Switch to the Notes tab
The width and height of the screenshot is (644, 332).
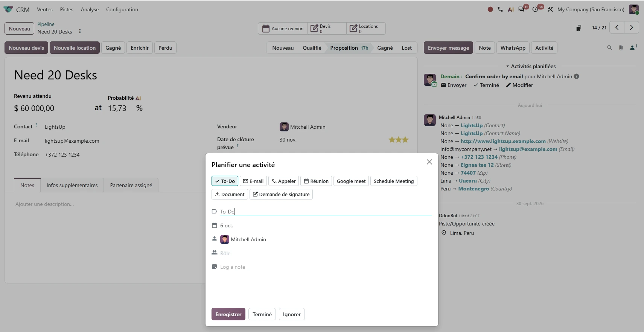coord(27,185)
